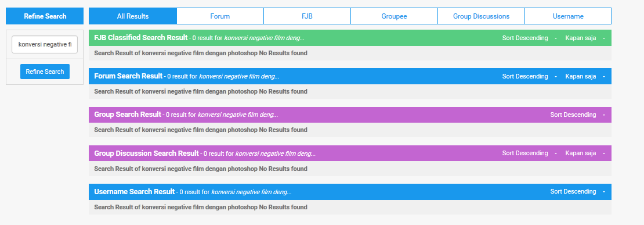Open Sort Descending in Group Discussion Search Result
644x225 pixels.
529,153
